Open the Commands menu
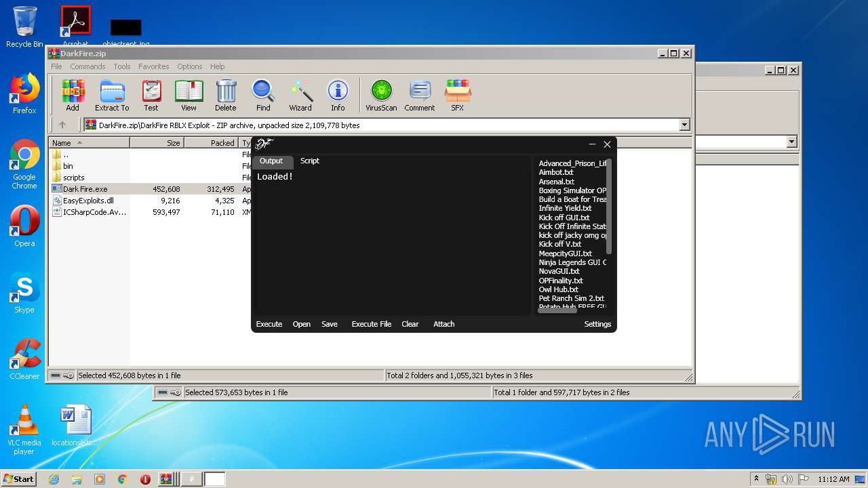868x488 pixels. coord(87,66)
